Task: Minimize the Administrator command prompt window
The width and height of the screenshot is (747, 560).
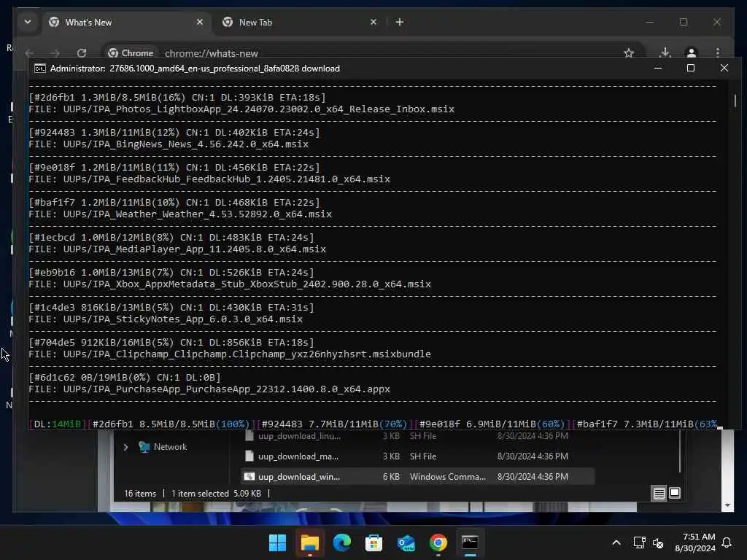Action: [x=658, y=68]
